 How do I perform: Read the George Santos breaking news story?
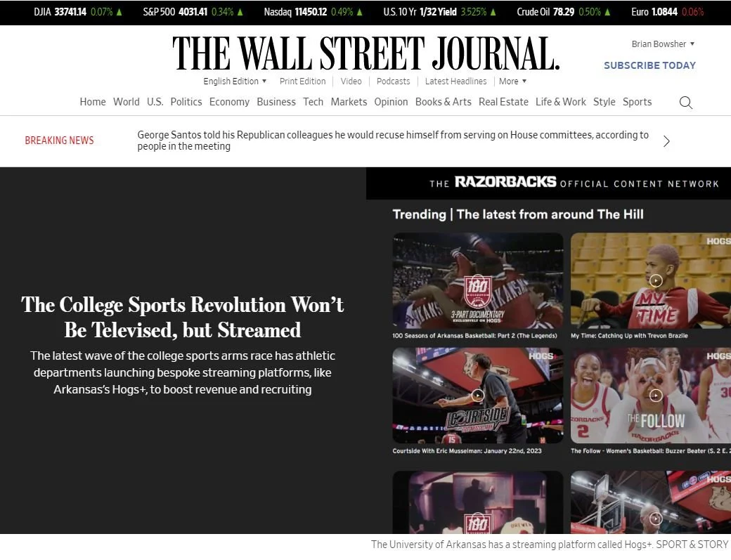(x=393, y=141)
